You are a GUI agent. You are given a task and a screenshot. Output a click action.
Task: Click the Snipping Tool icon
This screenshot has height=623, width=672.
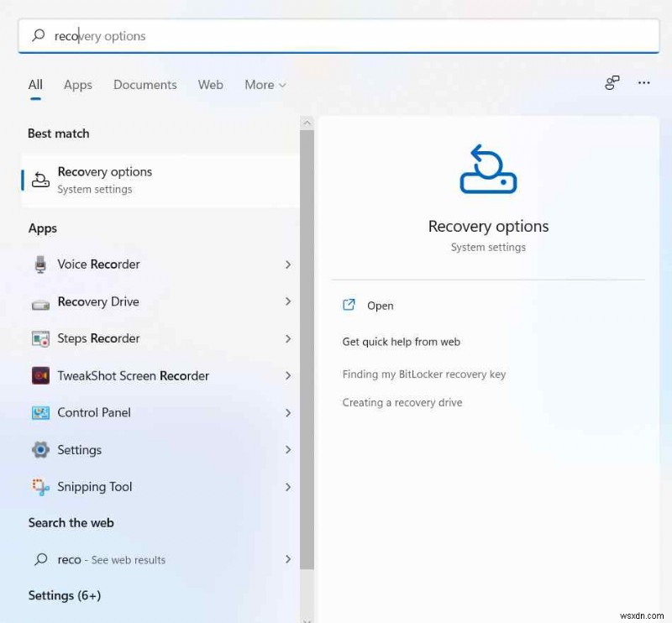click(40, 486)
